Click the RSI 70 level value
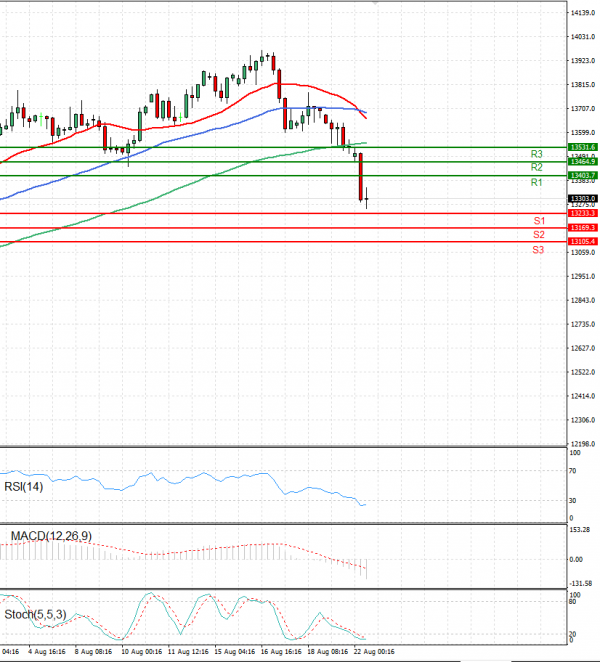The width and height of the screenshot is (600, 662). pos(573,470)
